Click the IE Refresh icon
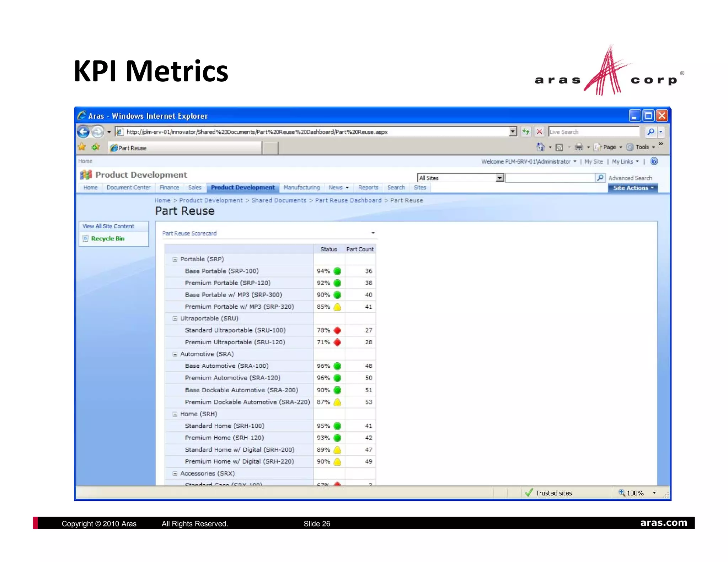 point(526,132)
